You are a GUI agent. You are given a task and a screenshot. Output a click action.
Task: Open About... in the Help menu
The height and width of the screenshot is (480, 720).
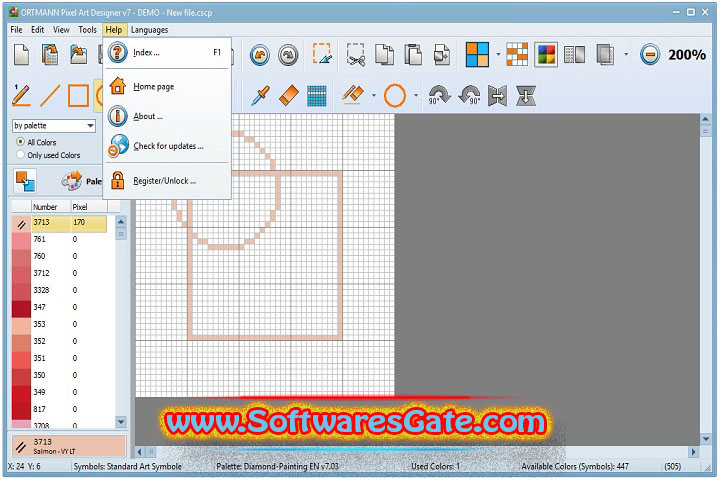(167, 116)
